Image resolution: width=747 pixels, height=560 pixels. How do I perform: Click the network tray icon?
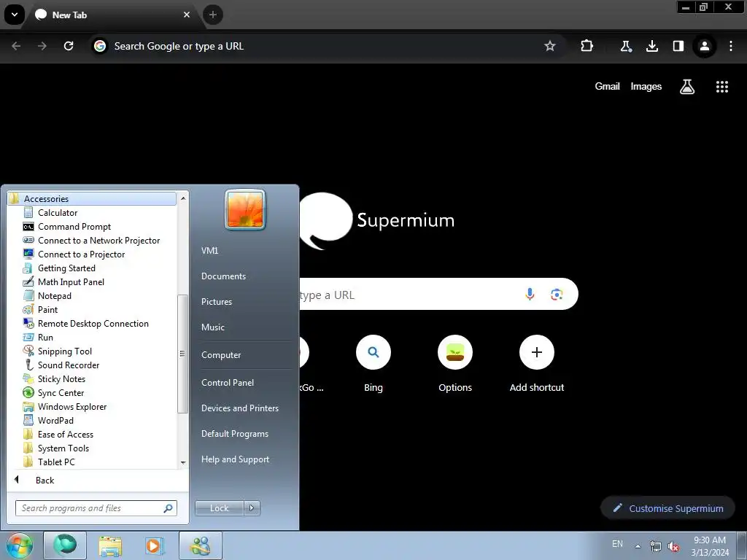point(656,547)
